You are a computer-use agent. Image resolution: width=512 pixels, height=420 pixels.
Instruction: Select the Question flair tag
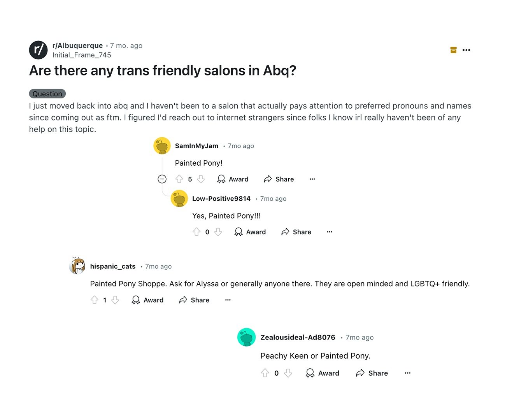click(x=47, y=94)
